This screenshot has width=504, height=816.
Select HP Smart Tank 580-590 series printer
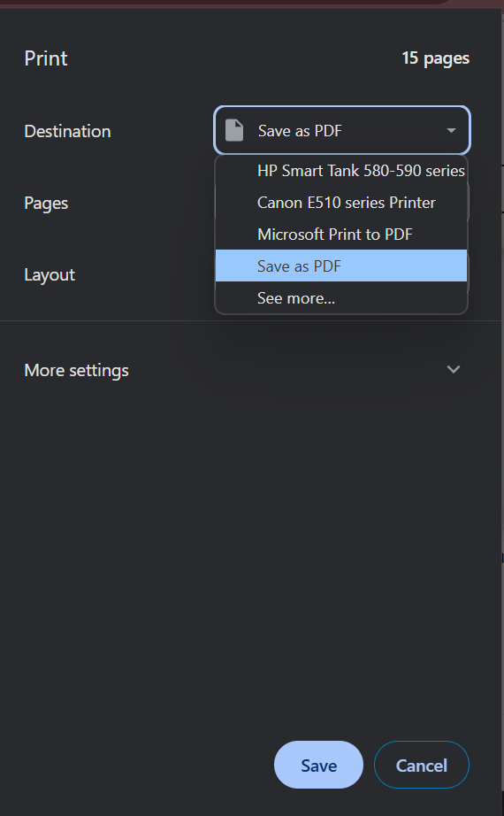point(341,171)
